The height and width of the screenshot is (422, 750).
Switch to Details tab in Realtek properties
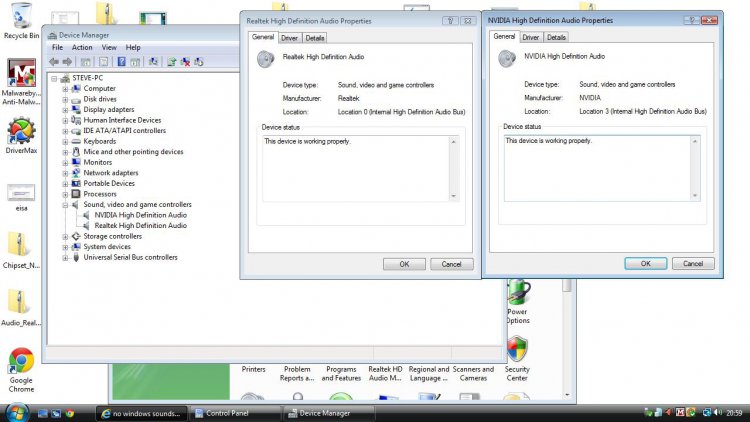315,38
